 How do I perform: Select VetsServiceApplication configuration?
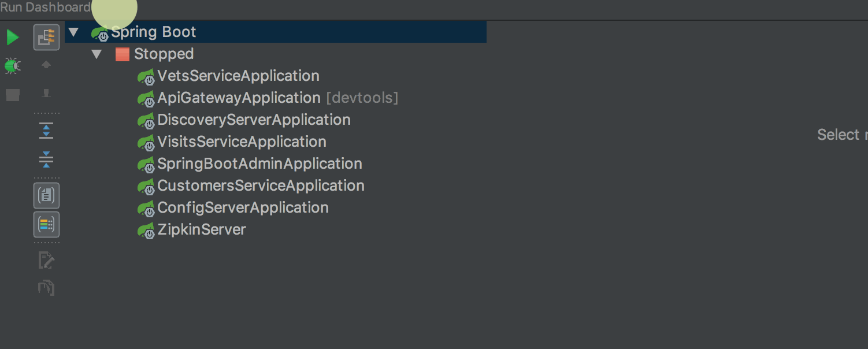[238, 76]
